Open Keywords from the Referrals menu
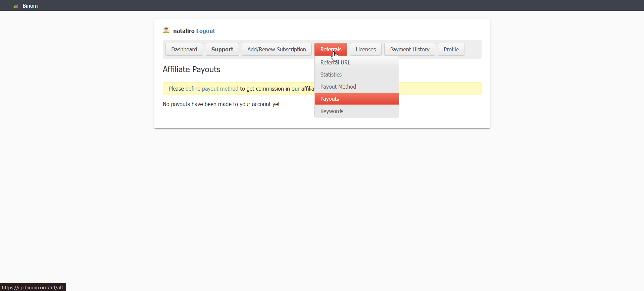The width and height of the screenshot is (644, 291). pos(332,111)
